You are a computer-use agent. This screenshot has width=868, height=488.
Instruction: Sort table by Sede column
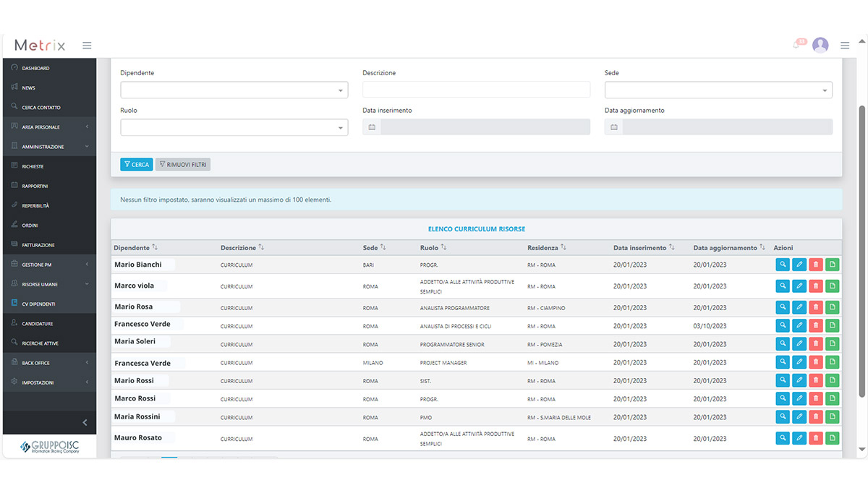(374, 248)
